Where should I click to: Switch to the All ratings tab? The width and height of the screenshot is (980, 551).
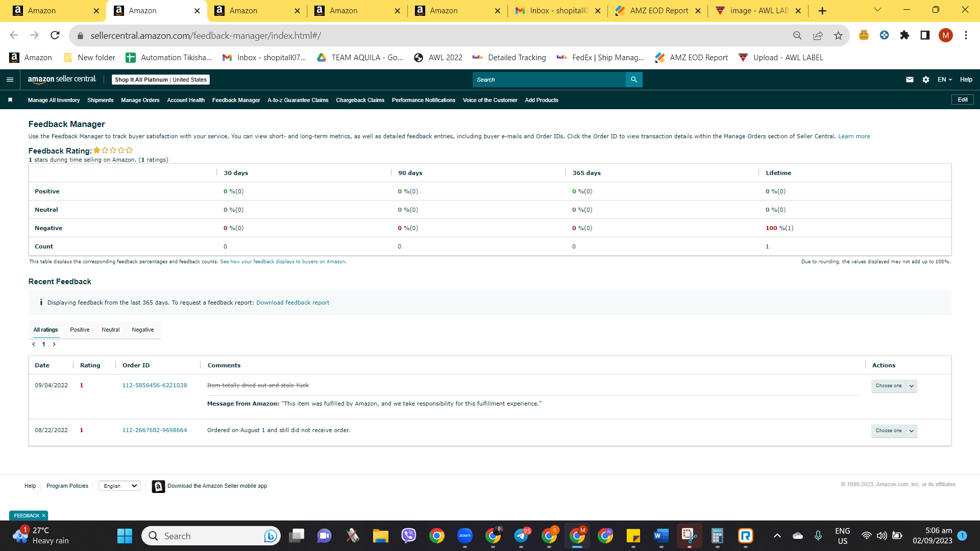46,330
